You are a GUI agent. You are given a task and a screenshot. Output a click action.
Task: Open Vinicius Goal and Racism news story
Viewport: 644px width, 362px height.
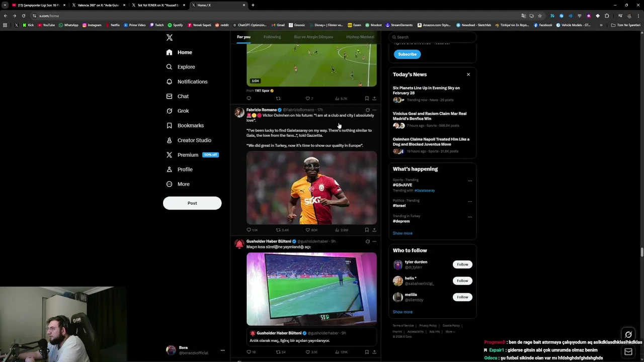tap(432, 120)
